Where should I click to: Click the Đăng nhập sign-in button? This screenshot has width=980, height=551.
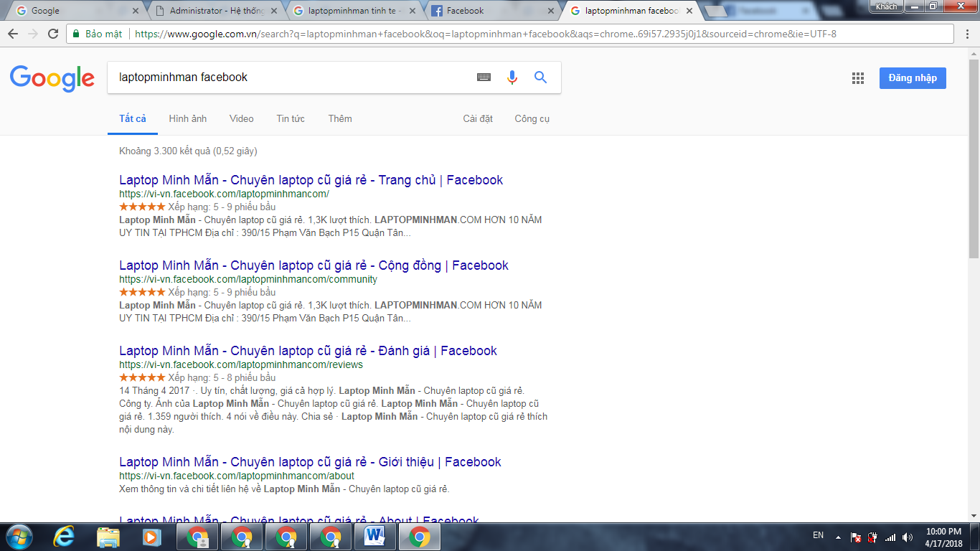pyautogui.click(x=913, y=78)
